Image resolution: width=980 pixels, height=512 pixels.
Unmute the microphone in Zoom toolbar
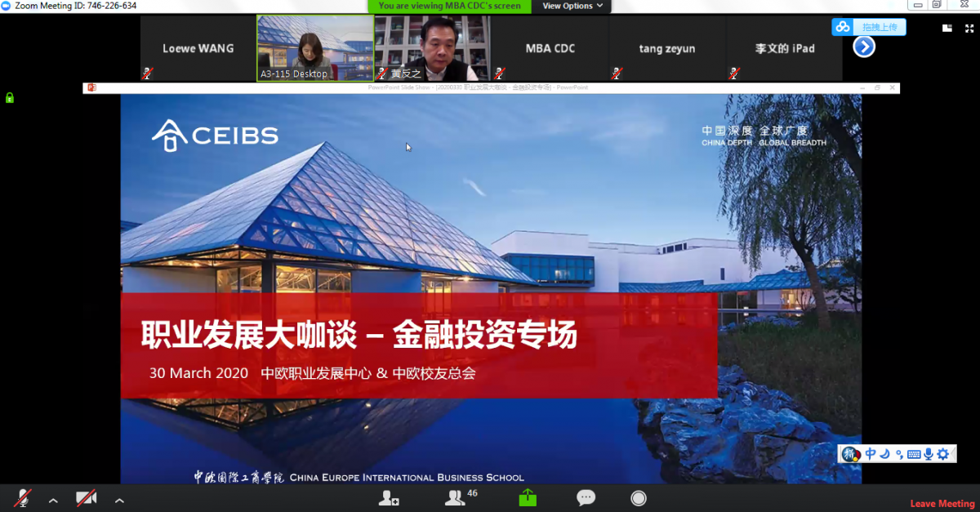coord(23,497)
